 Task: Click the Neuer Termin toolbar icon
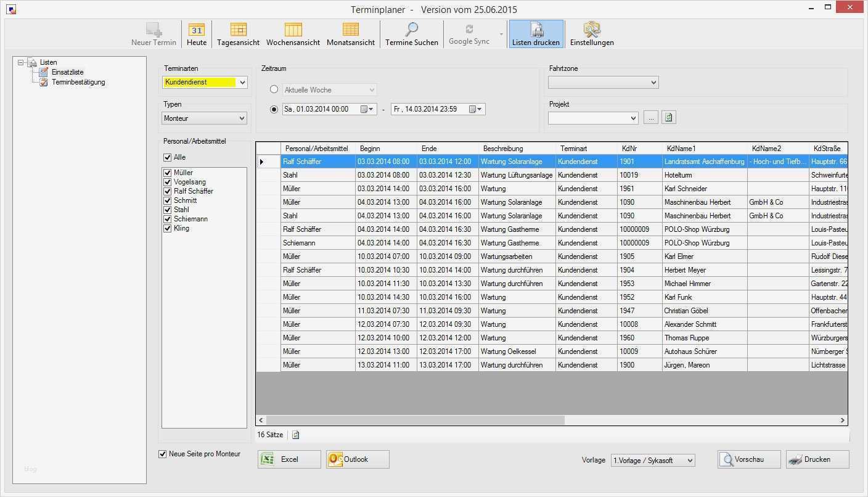point(154,34)
